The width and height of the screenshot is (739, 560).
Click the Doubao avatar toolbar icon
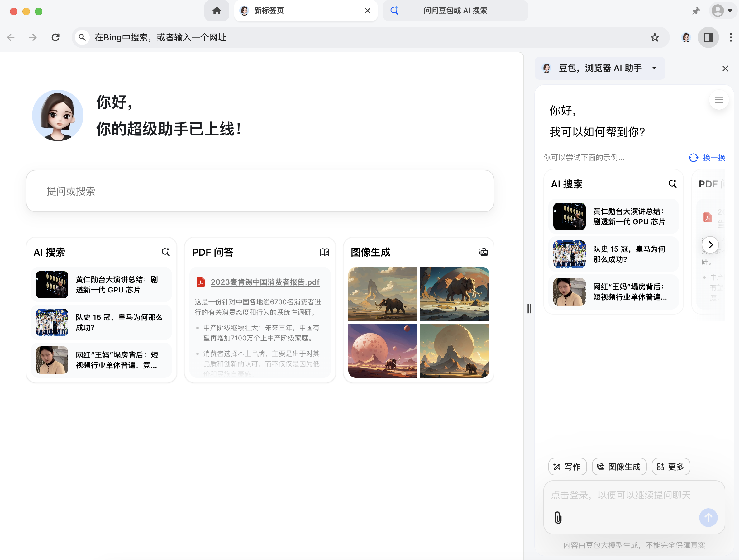[x=686, y=37]
